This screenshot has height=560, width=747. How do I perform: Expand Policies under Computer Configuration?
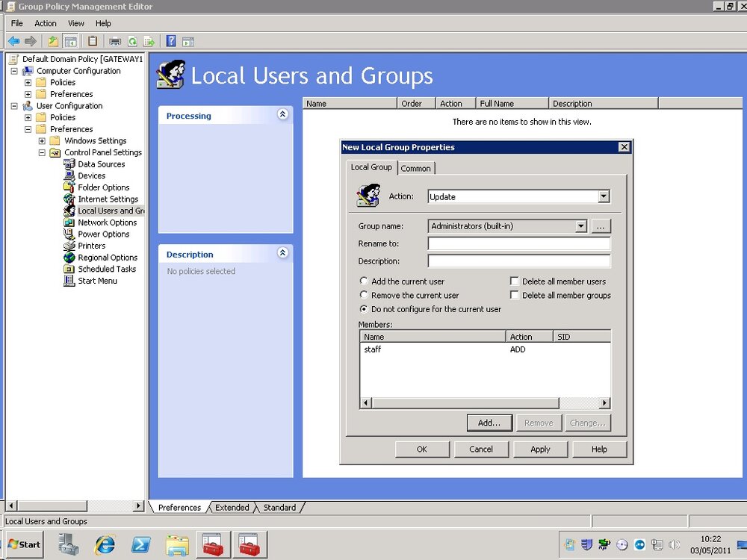28,82
